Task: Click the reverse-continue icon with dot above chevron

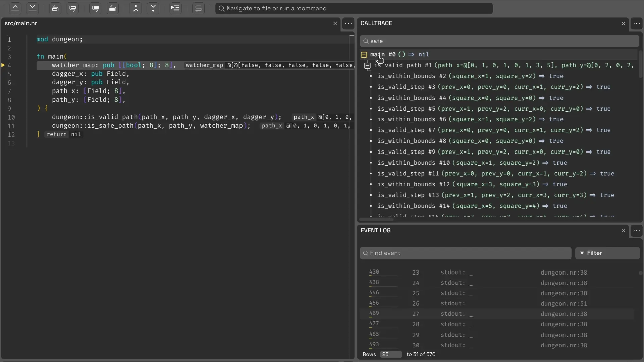Action: tap(136, 8)
